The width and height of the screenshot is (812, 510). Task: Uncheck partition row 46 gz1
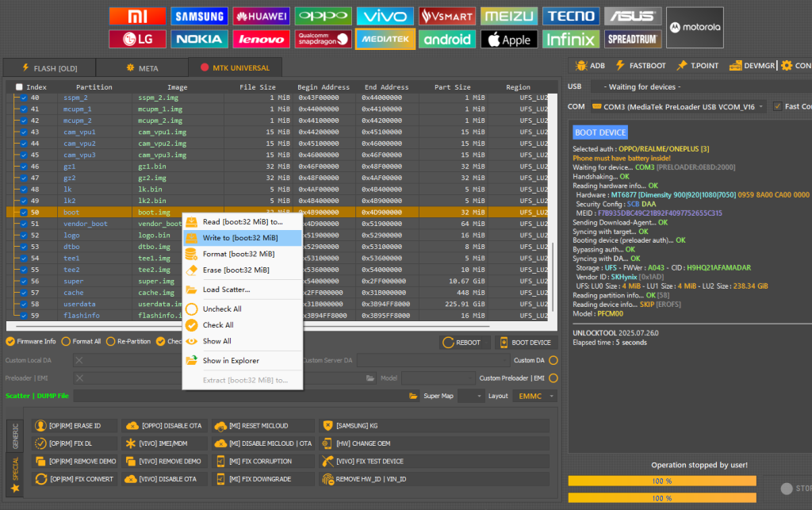[x=24, y=167]
